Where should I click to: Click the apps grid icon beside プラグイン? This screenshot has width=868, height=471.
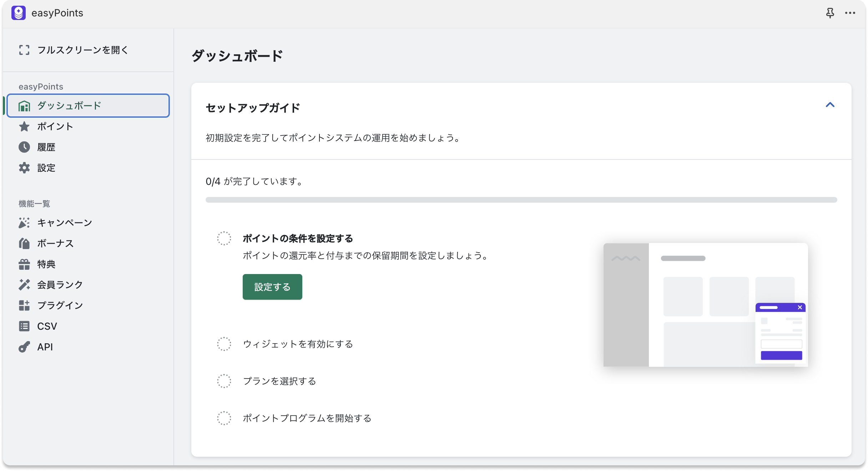pyautogui.click(x=24, y=305)
